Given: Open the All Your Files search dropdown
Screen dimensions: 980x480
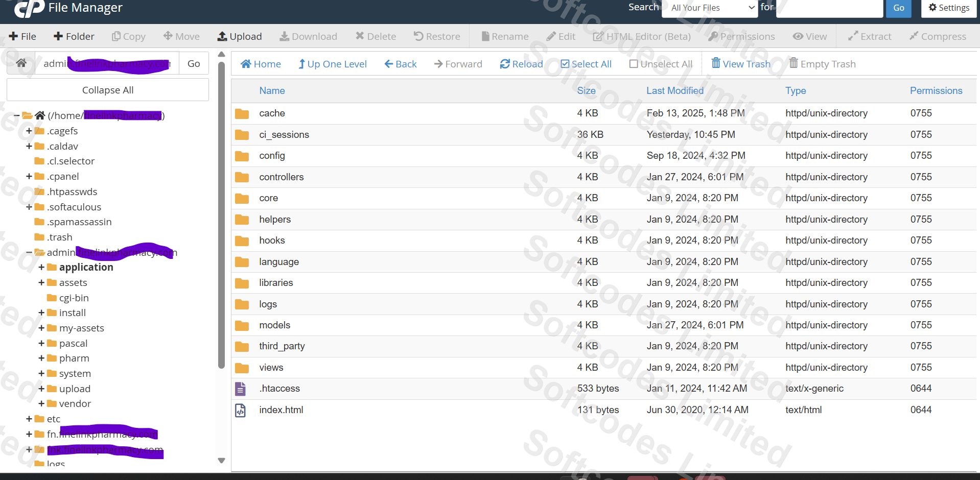Looking at the screenshot, I should coord(710,8).
